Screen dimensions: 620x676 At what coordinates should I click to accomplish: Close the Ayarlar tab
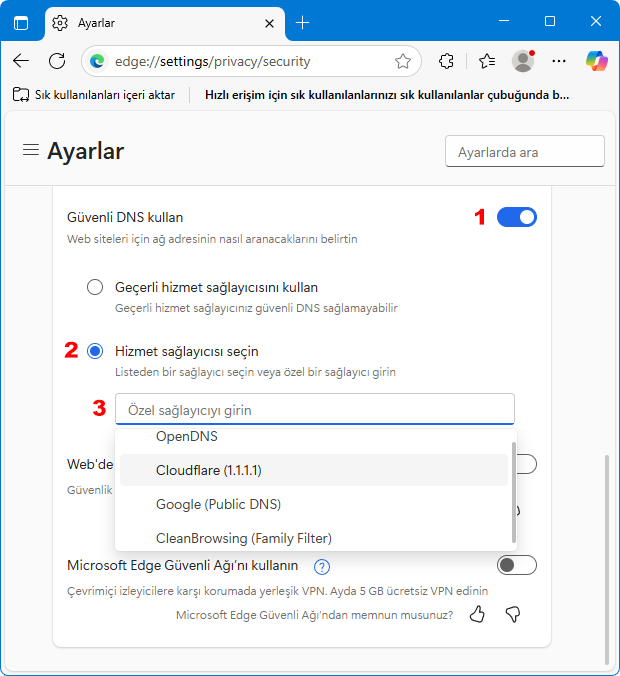point(269,23)
